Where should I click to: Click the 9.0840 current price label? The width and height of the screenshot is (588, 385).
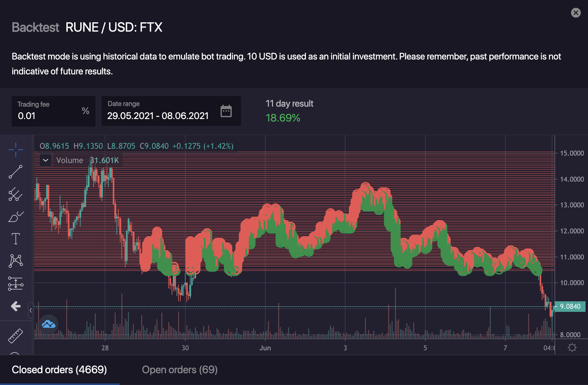click(570, 307)
